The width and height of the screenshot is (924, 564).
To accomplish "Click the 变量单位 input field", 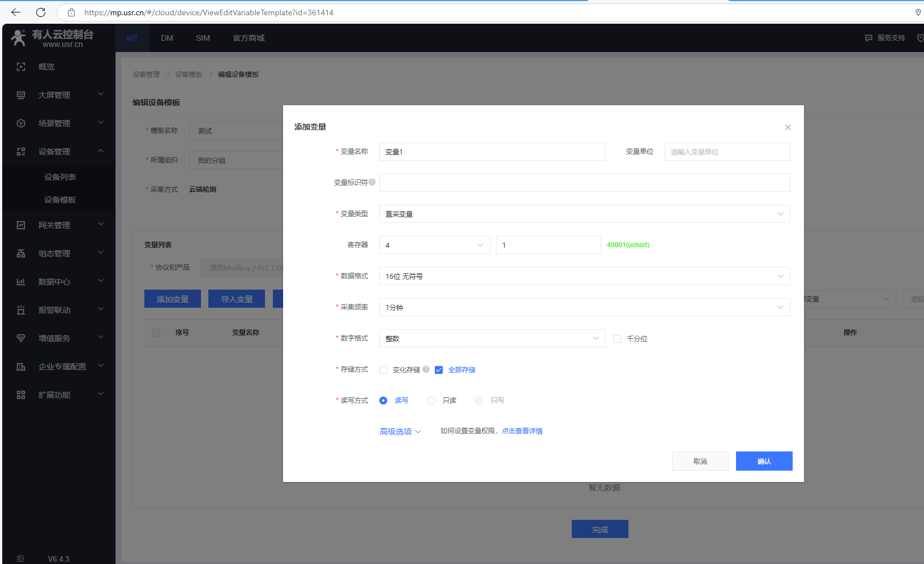I will (x=727, y=152).
